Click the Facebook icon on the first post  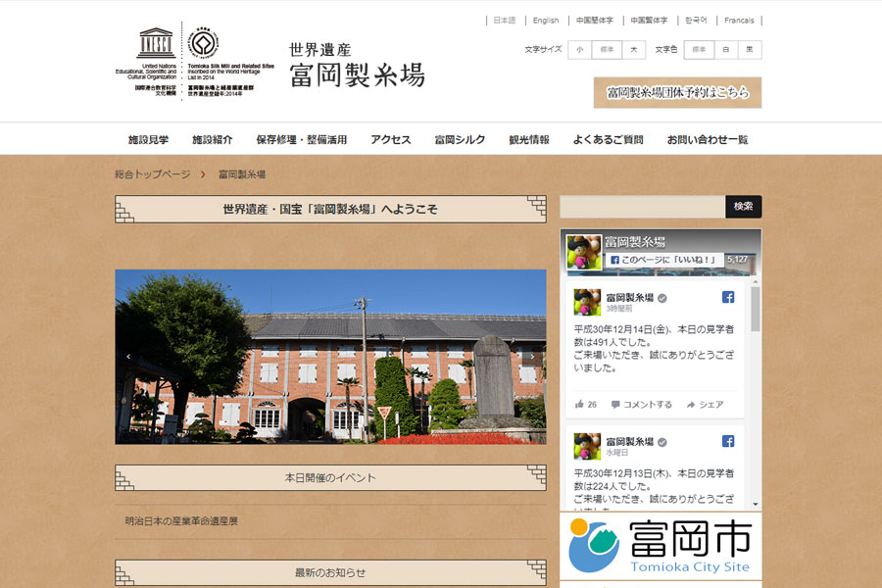(728, 298)
